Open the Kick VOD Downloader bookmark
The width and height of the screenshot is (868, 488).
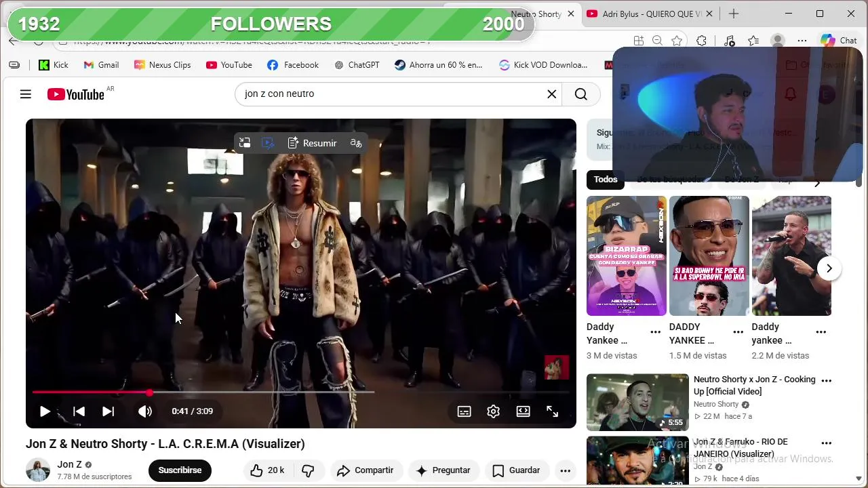coord(544,65)
